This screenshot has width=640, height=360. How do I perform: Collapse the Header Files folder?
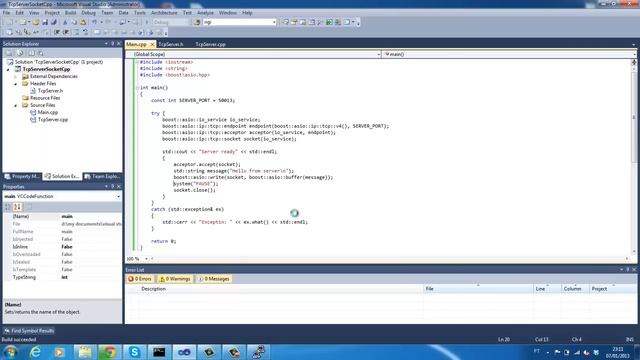pyautogui.click(x=16, y=84)
